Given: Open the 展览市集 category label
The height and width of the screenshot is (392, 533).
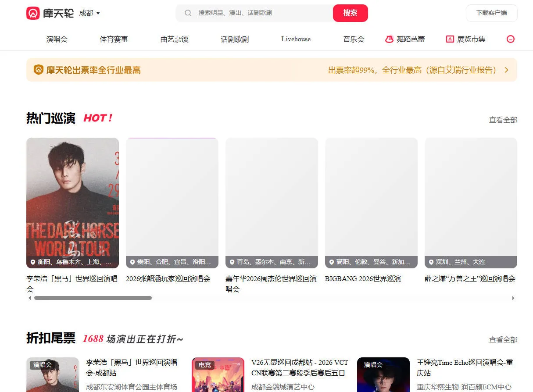Looking at the screenshot, I should (x=471, y=39).
